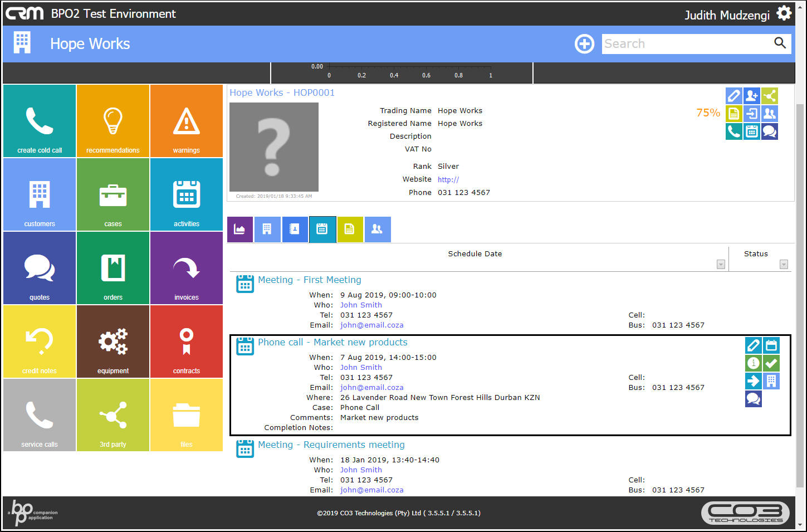The image size is (807, 532).
Task: Show info for Market new products call
Action: pos(754,363)
